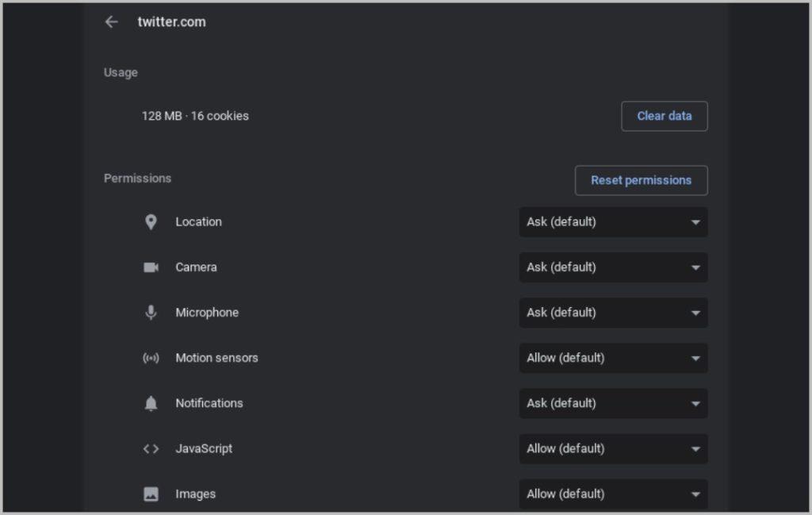This screenshot has width=812, height=515.
Task: Open the Motion sensors permission dropdown
Action: [x=613, y=358]
